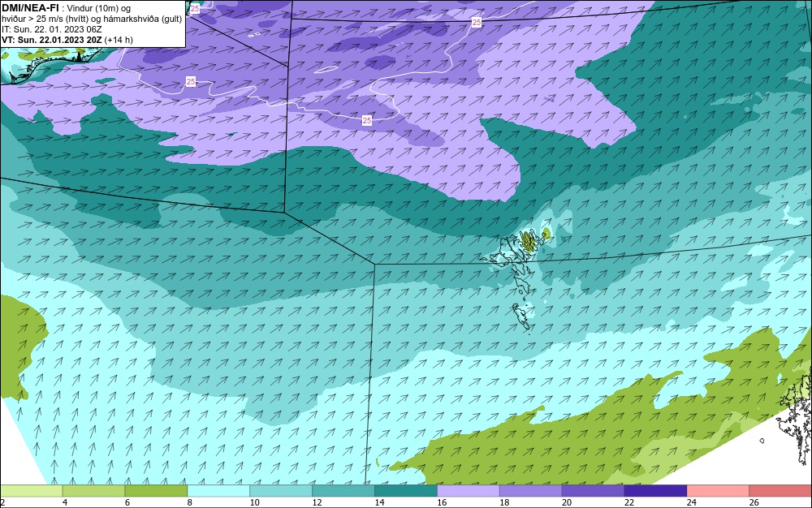Image resolution: width=812 pixels, height=508 pixels.
Task: Select the 20-22 m/s violet legend swatch
Action: [593, 490]
